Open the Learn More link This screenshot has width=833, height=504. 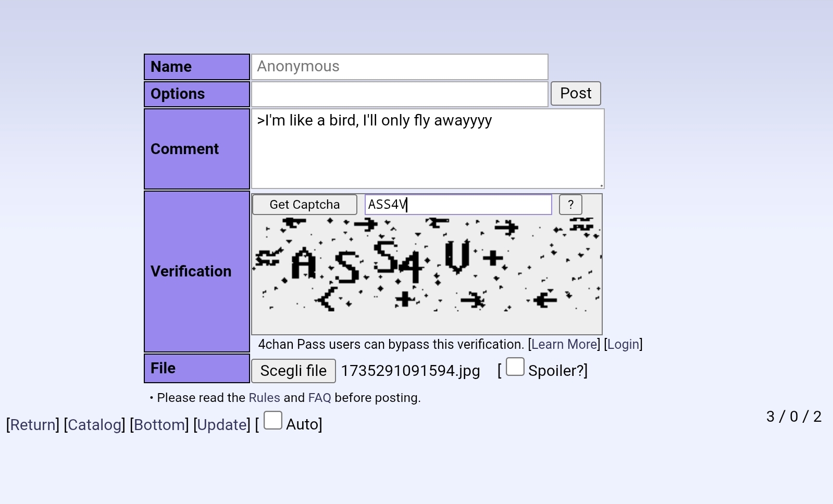point(564,344)
